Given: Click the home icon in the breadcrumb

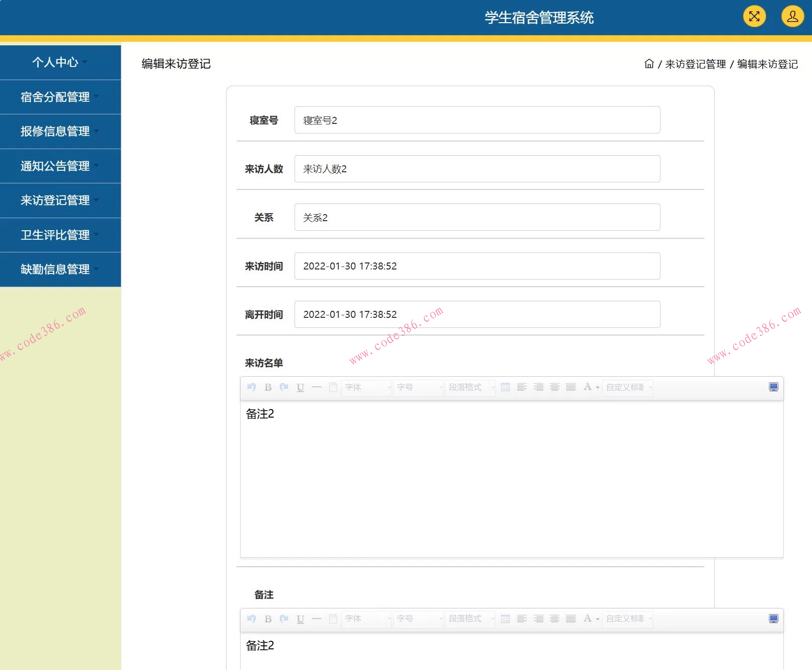Looking at the screenshot, I should [649, 64].
